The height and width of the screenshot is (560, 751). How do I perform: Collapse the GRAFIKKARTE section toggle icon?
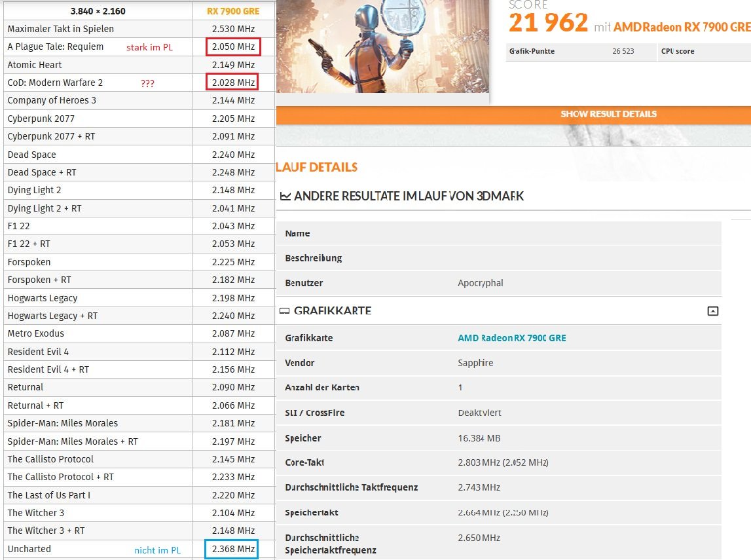click(x=712, y=311)
